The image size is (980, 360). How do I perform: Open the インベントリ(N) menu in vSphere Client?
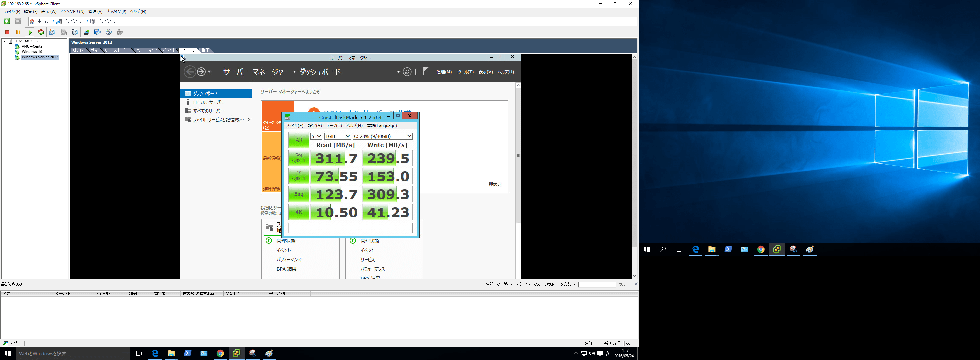click(x=72, y=11)
